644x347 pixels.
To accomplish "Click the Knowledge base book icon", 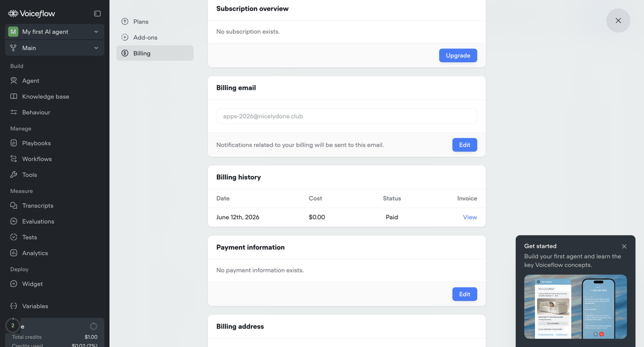I will (x=14, y=96).
